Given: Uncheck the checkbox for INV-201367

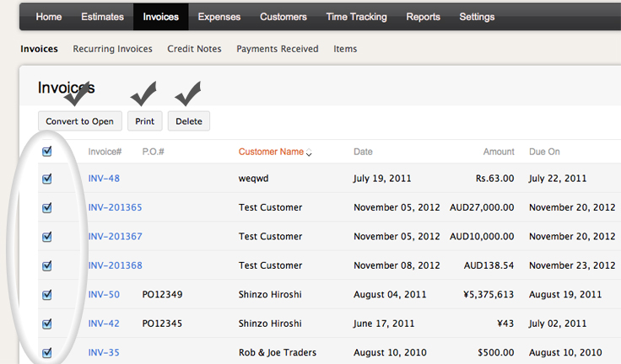Looking at the screenshot, I should [x=46, y=237].
